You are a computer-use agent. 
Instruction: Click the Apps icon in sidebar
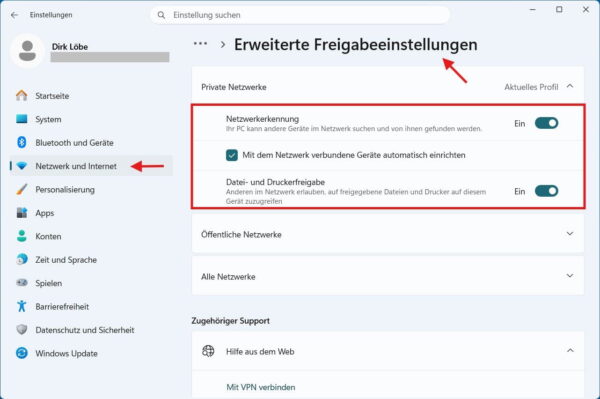[22, 213]
